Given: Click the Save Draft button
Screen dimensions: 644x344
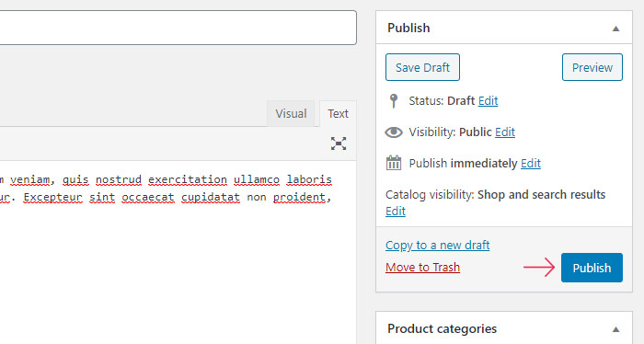Looking at the screenshot, I should pyautogui.click(x=422, y=67).
